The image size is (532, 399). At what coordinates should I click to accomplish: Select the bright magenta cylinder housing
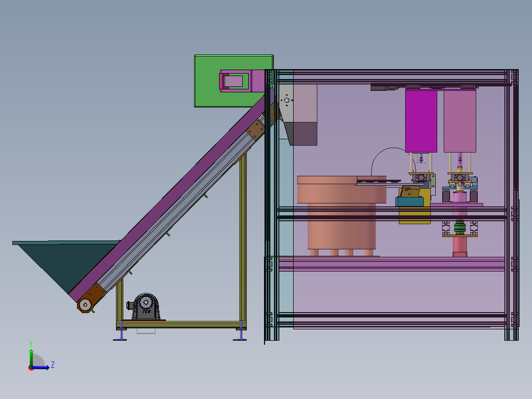pyautogui.click(x=421, y=120)
